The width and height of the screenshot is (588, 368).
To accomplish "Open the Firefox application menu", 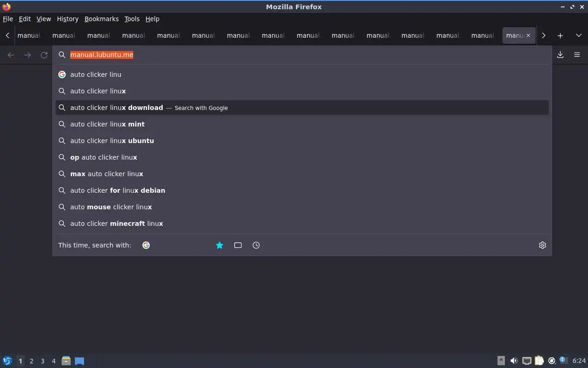I will (x=577, y=55).
